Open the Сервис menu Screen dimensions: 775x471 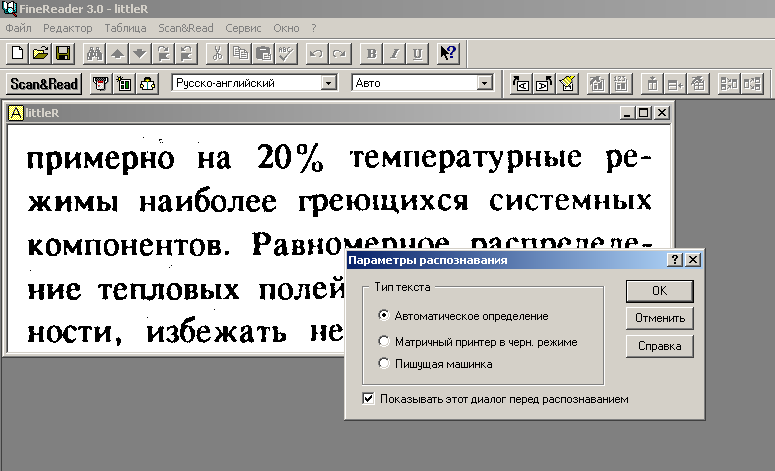(x=243, y=28)
